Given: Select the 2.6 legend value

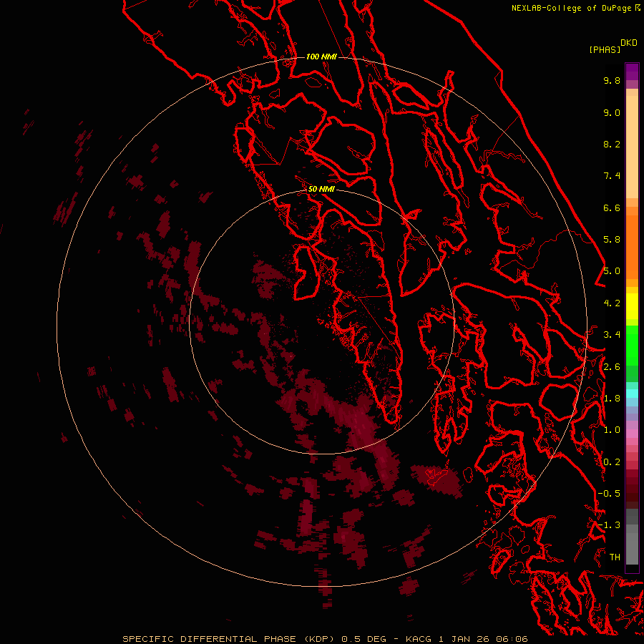Looking at the screenshot, I should (x=612, y=367).
